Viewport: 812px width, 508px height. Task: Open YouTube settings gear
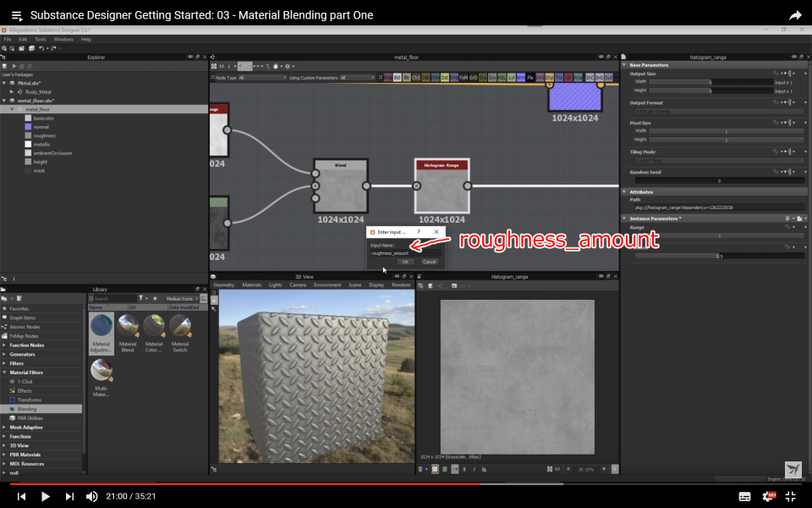769,496
